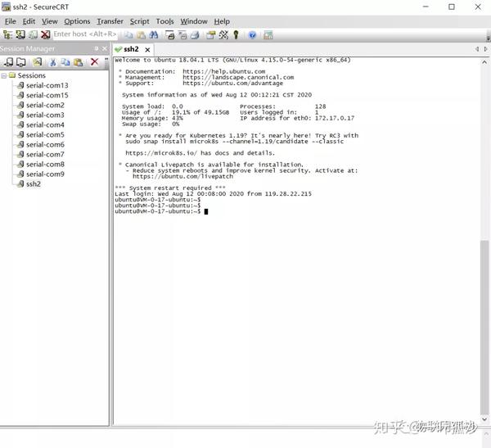This screenshot has height=448, width=491.
Task: Open Help using blue question icon
Action: point(252,34)
